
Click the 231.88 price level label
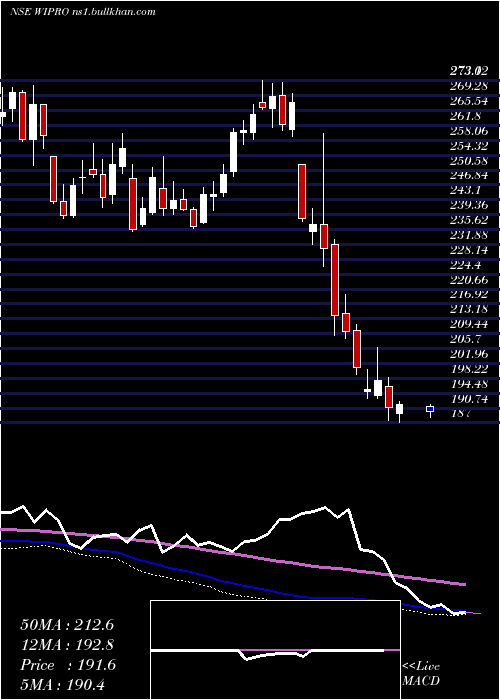click(469, 235)
